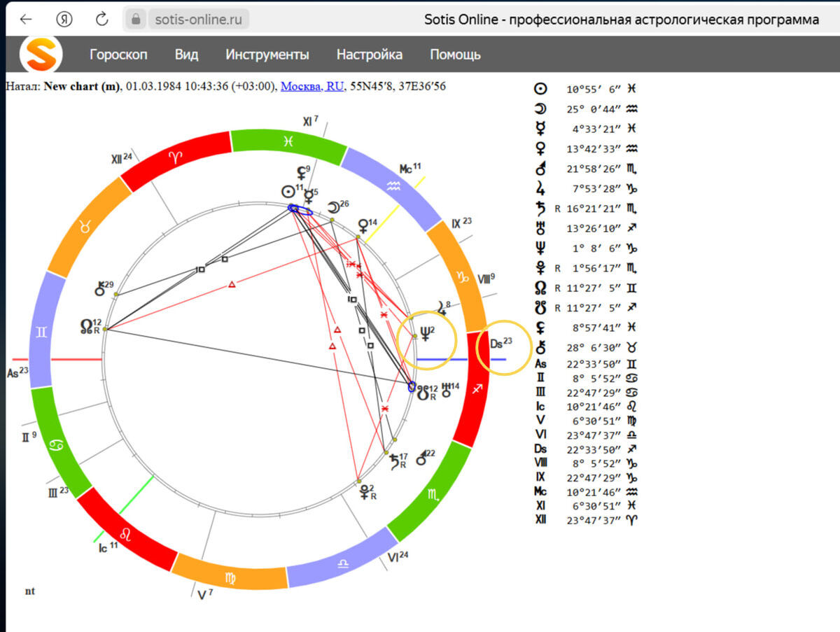Select the Moon glyph on the chart wheel

[x=332, y=207]
